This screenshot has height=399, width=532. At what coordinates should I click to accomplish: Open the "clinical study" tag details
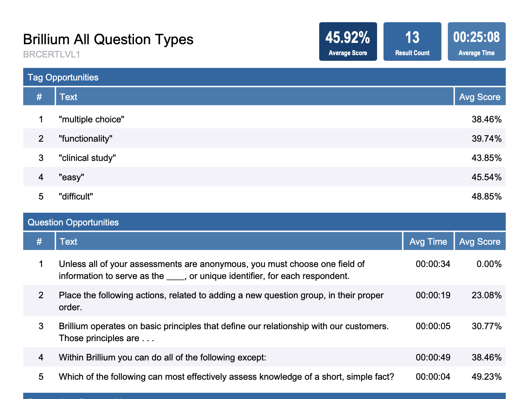point(88,158)
